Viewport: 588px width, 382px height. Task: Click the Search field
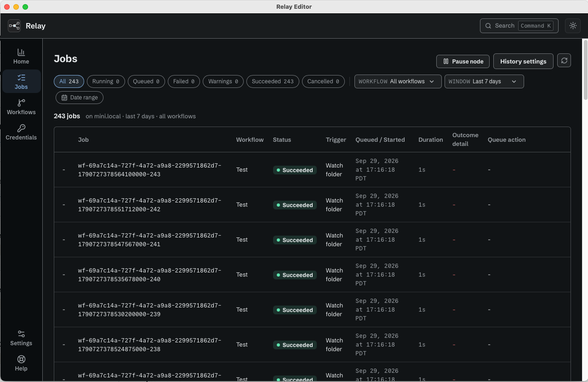coord(519,26)
